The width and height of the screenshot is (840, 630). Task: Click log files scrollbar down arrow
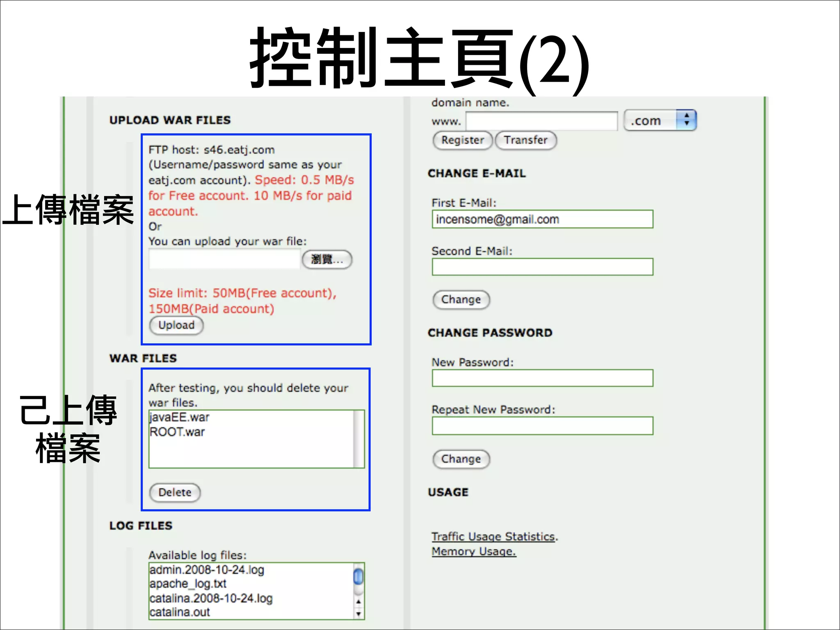(358, 614)
